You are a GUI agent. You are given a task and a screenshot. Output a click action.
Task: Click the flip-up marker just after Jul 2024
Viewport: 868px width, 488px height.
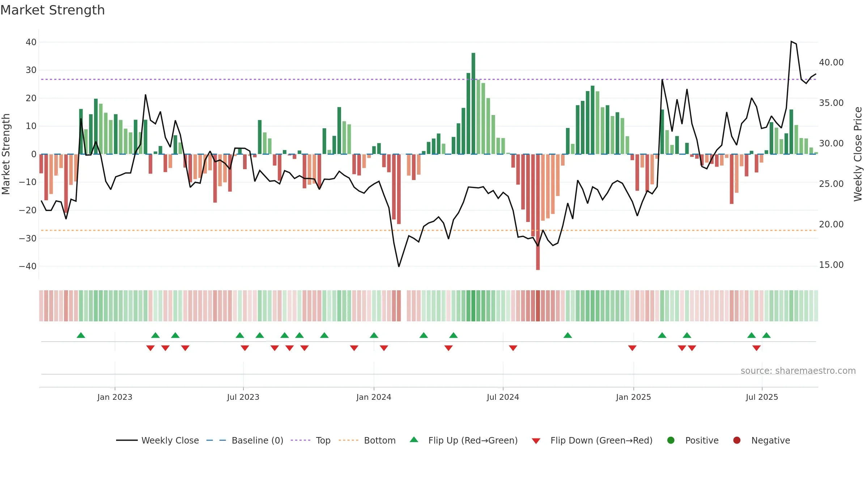[x=568, y=335]
